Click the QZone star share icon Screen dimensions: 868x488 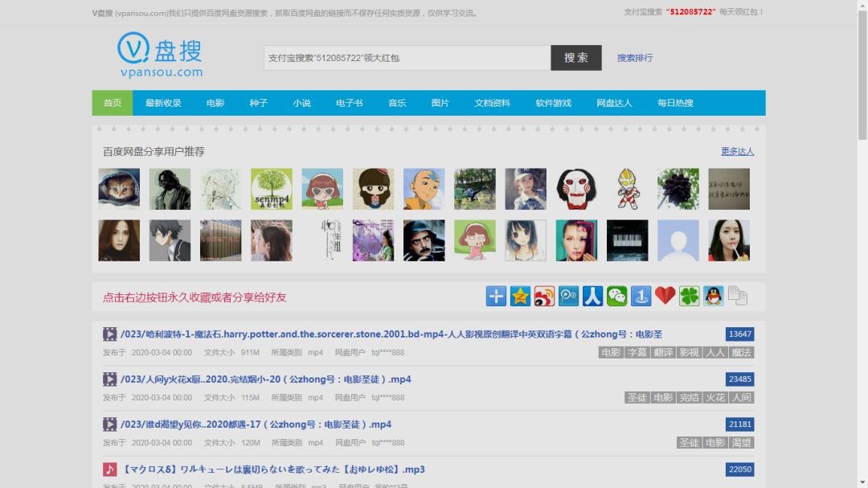coord(520,296)
